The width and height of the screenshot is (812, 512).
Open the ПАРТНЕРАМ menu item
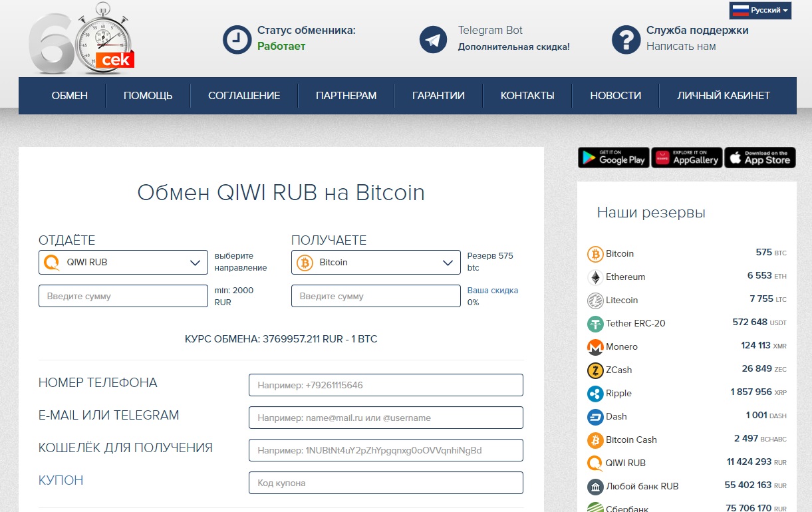coord(346,96)
